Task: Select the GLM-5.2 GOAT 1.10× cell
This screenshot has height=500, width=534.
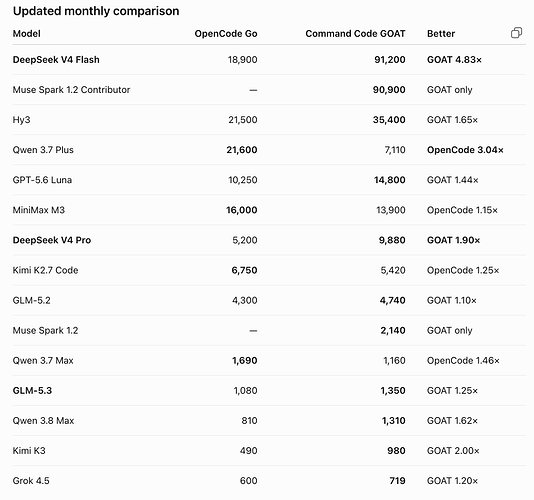Action: [x=452, y=300]
